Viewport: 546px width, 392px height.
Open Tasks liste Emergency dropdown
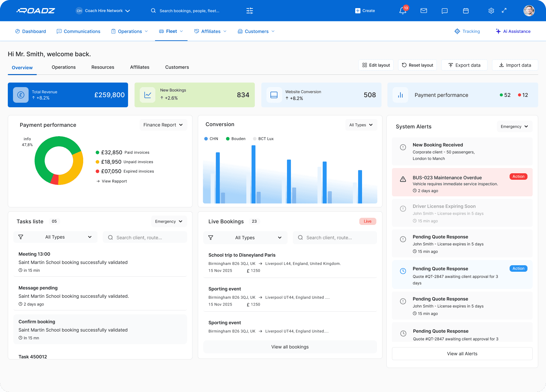(169, 221)
